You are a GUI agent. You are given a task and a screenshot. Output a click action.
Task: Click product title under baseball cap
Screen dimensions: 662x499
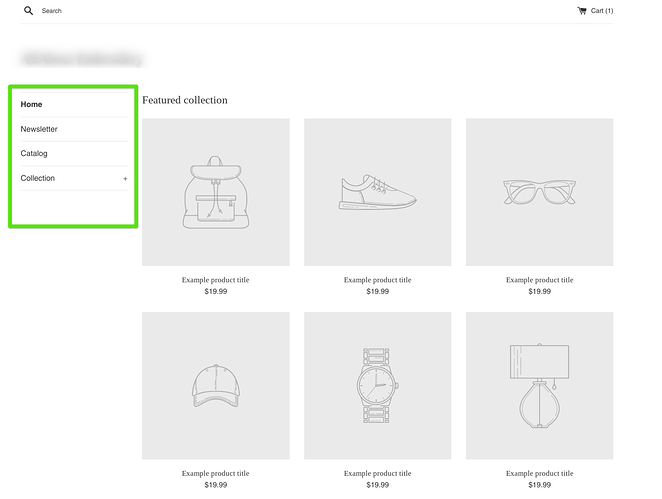coord(216,473)
